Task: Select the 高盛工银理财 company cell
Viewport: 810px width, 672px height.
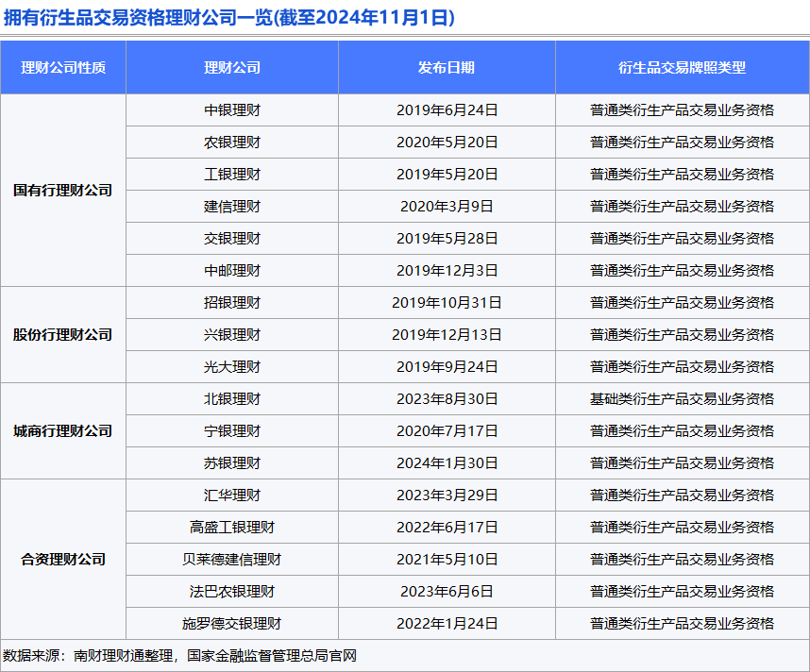Action: coord(232,528)
